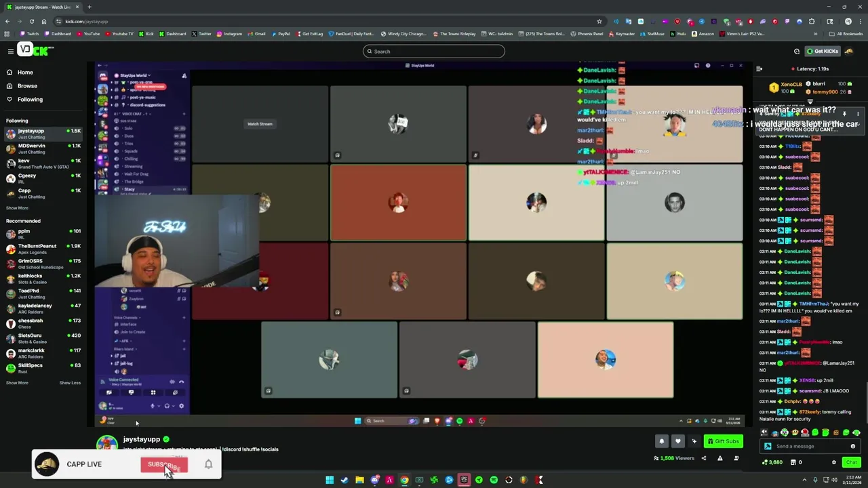This screenshot has height=488, width=868.
Task: Open chat settings gear icon
Action: coord(834,462)
